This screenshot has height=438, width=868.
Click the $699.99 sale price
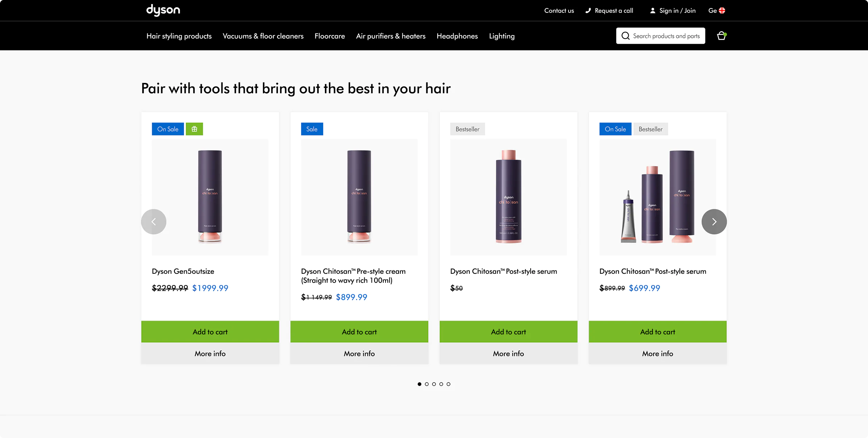(x=644, y=288)
